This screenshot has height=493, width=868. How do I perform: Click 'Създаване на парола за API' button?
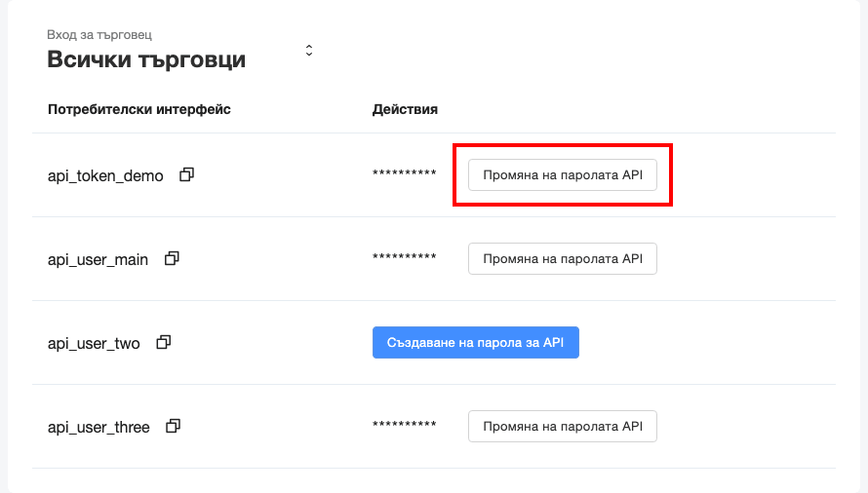(476, 343)
